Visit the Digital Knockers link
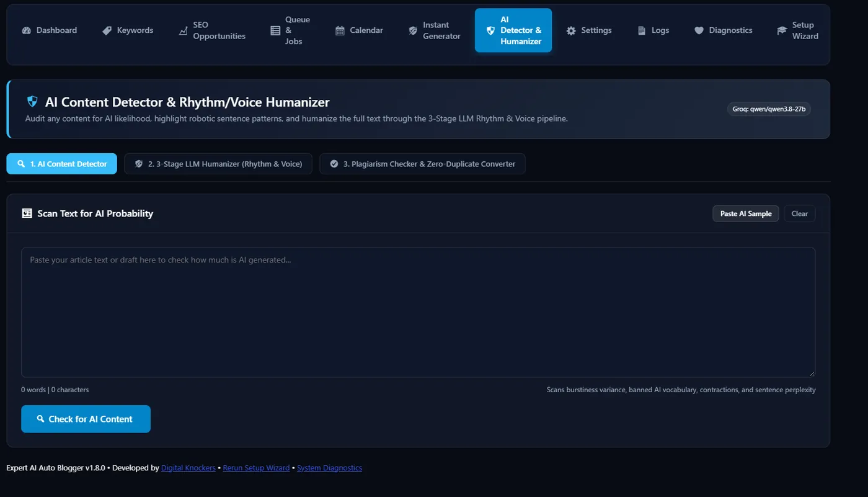The width and height of the screenshot is (868, 497). 188,468
